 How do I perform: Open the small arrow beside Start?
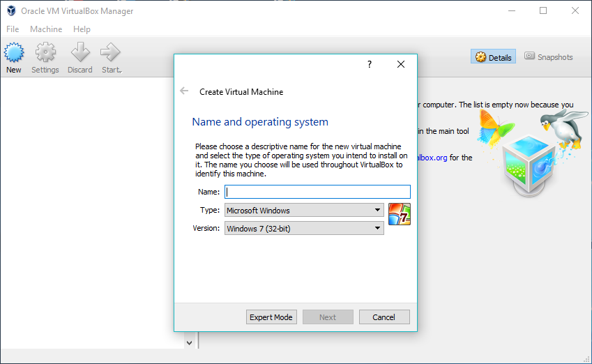[121, 70]
